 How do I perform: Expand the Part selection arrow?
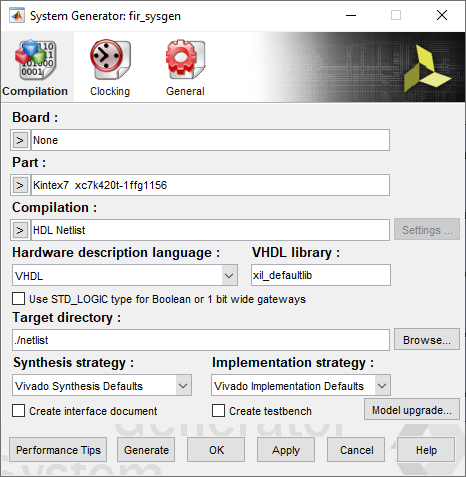click(x=20, y=185)
